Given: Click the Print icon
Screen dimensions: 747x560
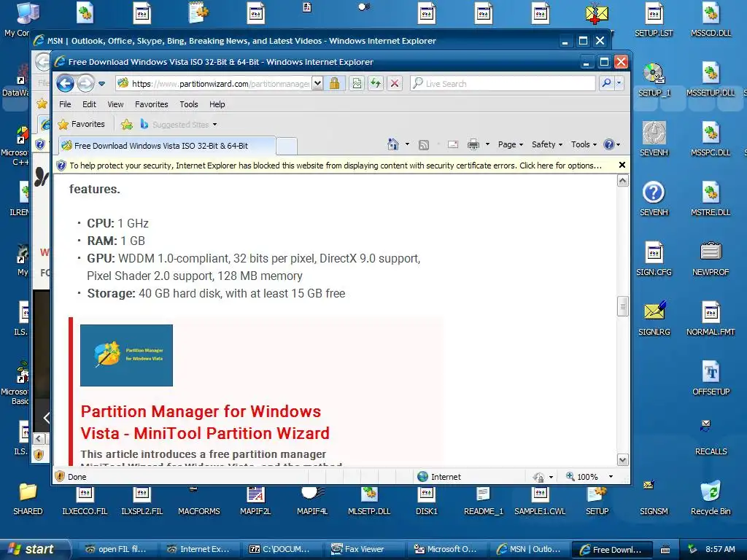Looking at the screenshot, I should click(x=473, y=144).
